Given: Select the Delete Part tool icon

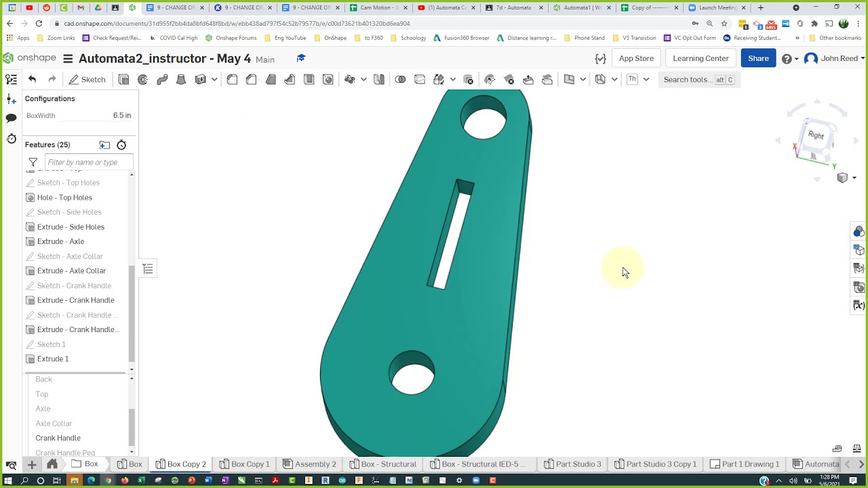Looking at the screenshot, I should [468, 79].
